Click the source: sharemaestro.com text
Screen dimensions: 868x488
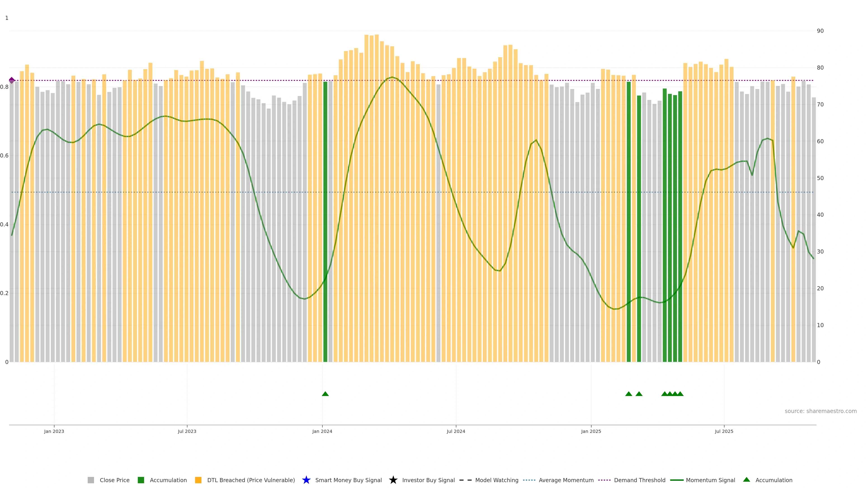[x=821, y=411]
